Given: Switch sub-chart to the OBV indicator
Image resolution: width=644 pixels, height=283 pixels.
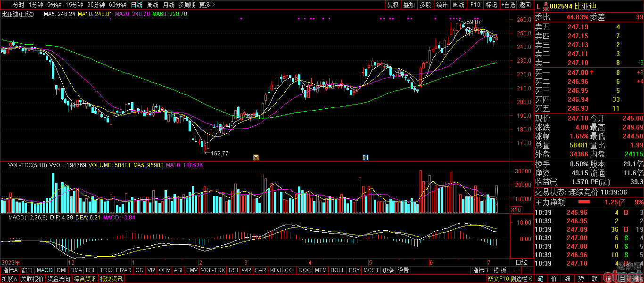Looking at the screenshot, I should point(165,270).
